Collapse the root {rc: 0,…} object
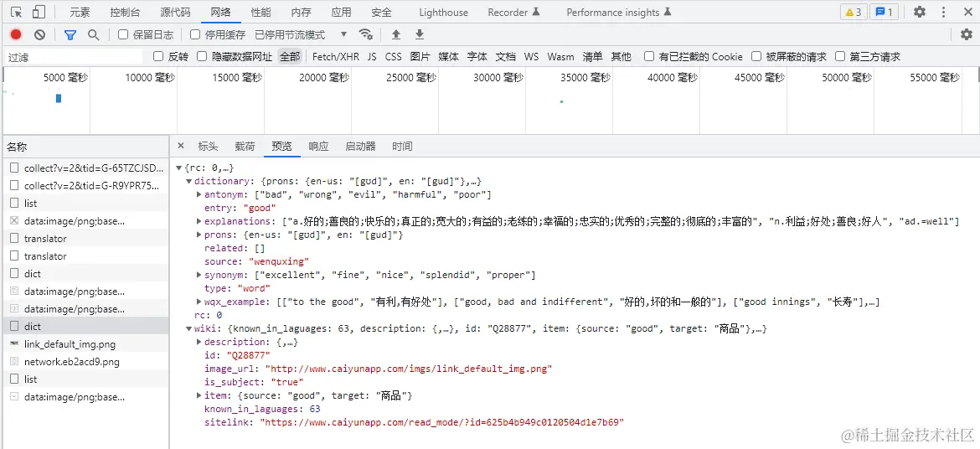 (x=179, y=168)
